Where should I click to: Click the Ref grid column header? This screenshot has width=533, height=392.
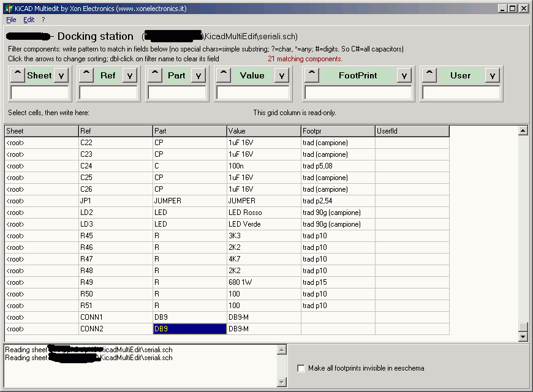(116, 131)
